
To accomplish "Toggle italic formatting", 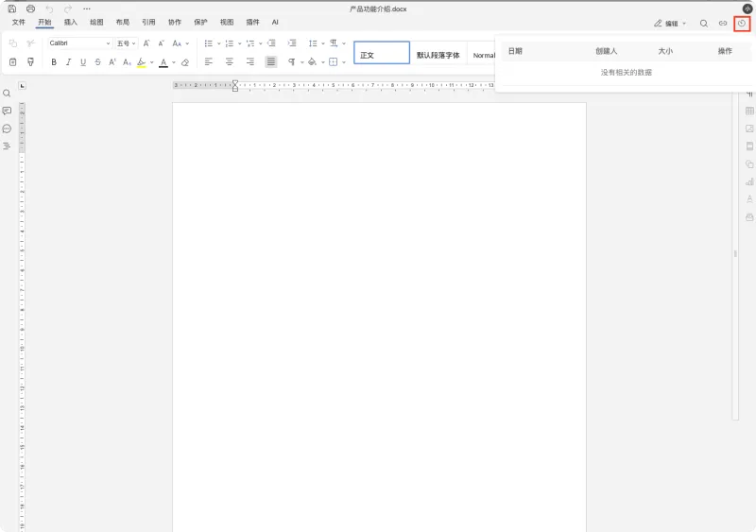I will pyautogui.click(x=68, y=62).
